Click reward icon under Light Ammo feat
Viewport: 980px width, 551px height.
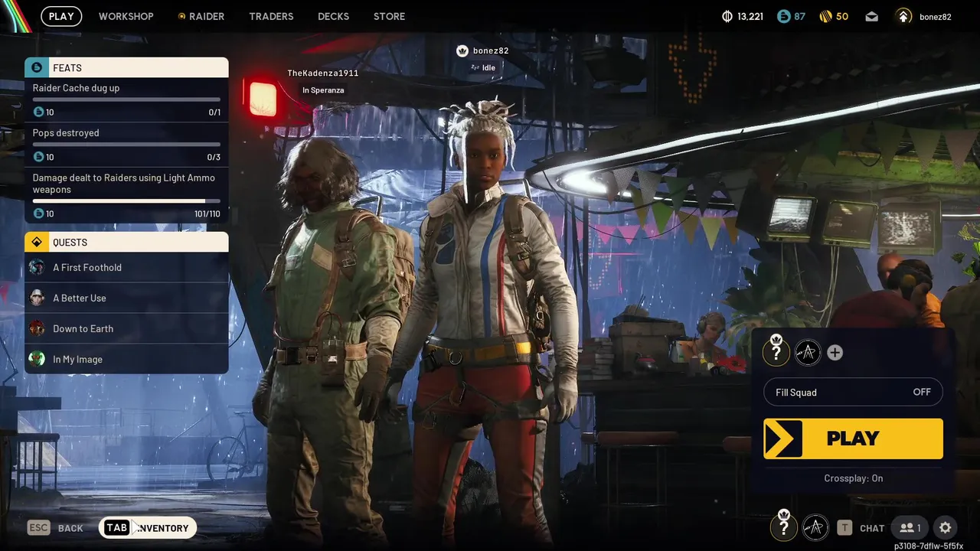point(38,214)
